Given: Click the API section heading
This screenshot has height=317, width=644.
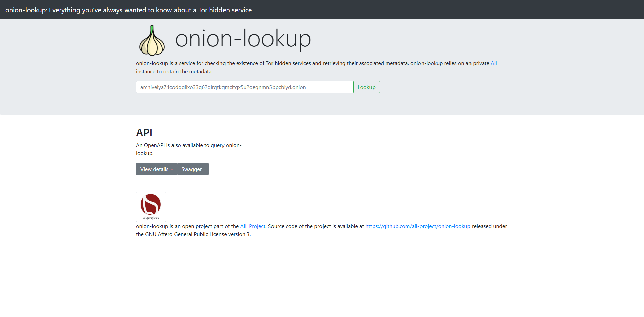Looking at the screenshot, I should coord(144,133).
